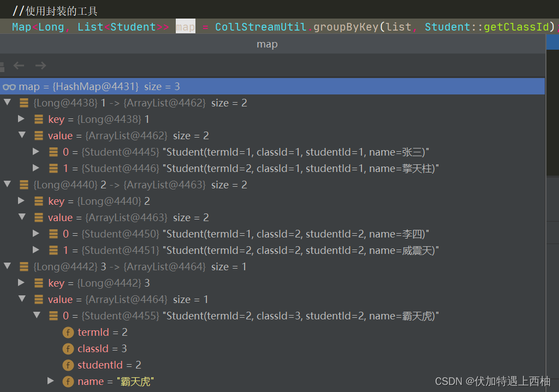Viewport: 559px width, 392px height.
Task: Select the text key = {Long@4440} 2
Action: (99, 201)
